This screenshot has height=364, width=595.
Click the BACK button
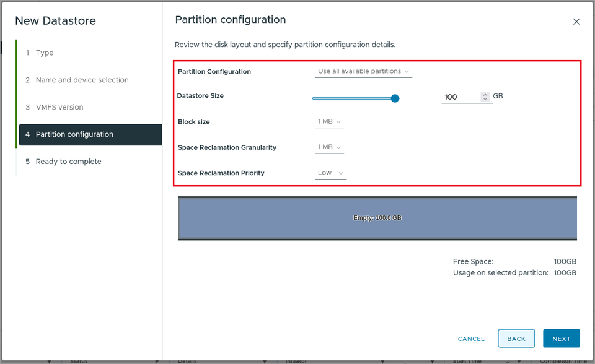pyautogui.click(x=516, y=339)
